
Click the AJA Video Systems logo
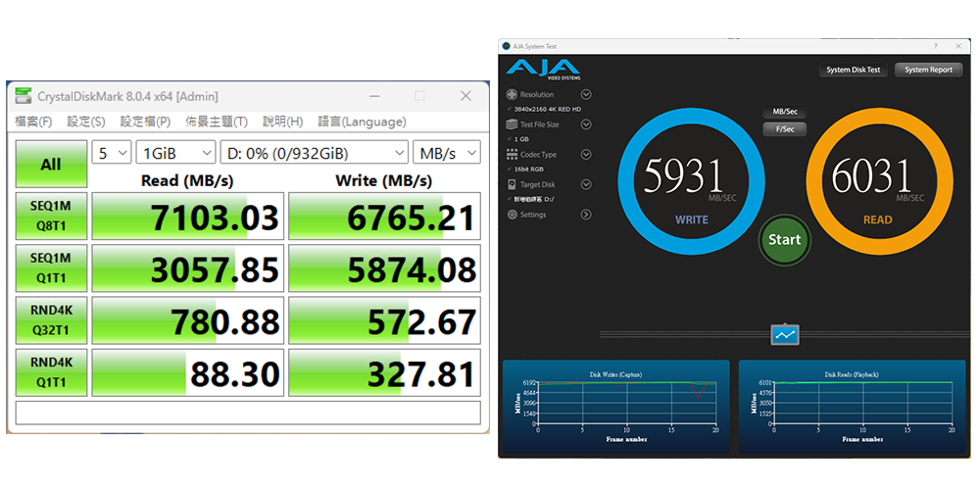543,70
